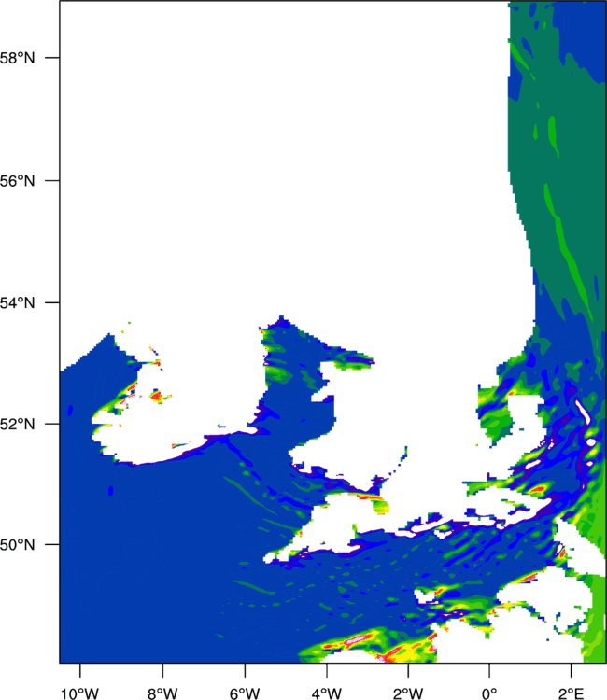Click the 8°W longitude label
The height and width of the screenshot is (700, 607).
tap(162, 693)
